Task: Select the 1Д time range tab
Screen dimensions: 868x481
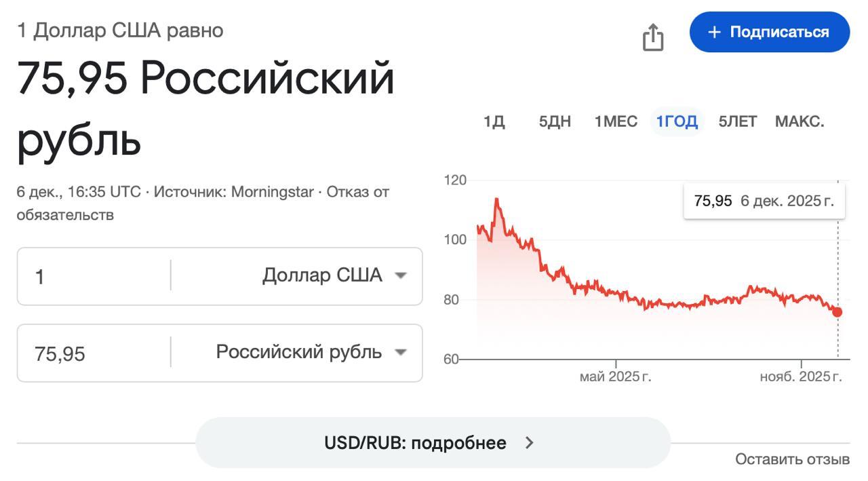Action: point(494,121)
